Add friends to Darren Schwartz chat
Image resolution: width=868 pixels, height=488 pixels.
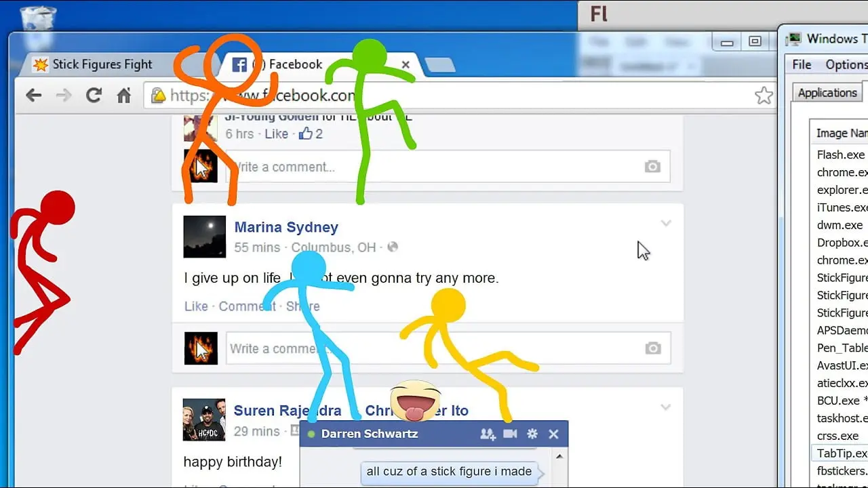(488, 434)
